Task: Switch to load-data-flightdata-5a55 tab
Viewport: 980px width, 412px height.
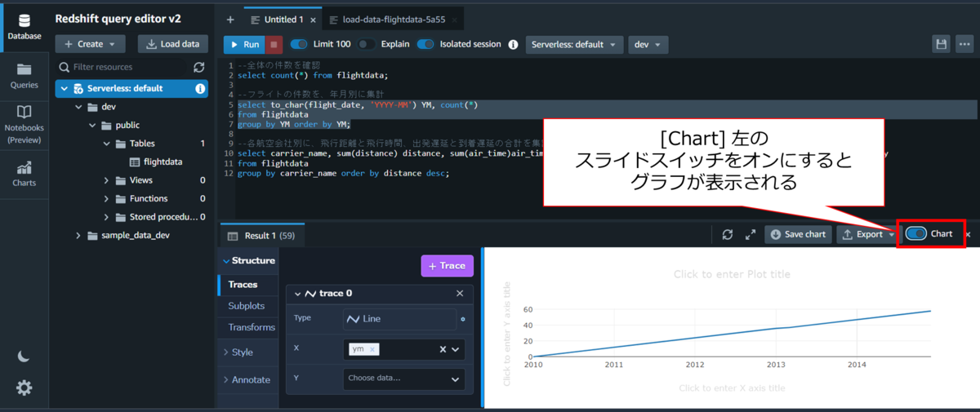Action: (x=395, y=20)
